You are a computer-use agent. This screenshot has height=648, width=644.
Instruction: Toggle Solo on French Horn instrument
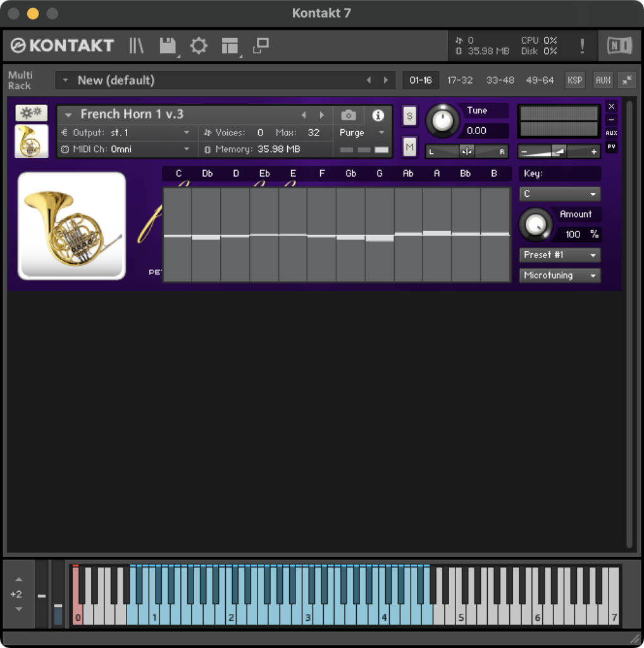pos(409,116)
